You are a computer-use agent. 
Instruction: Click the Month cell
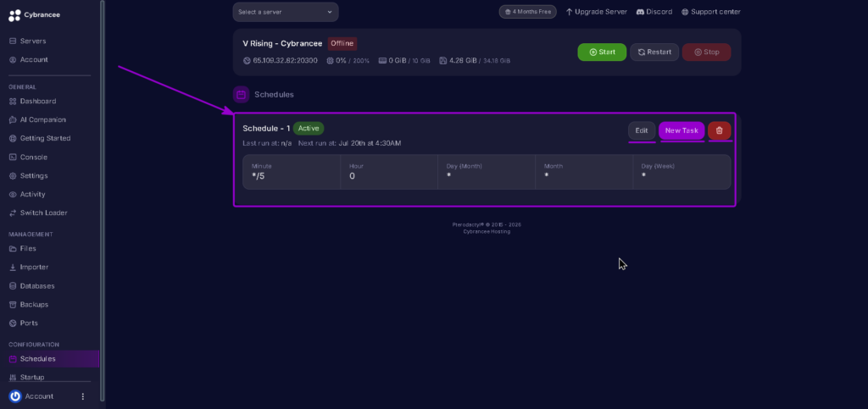pyautogui.click(x=584, y=172)
